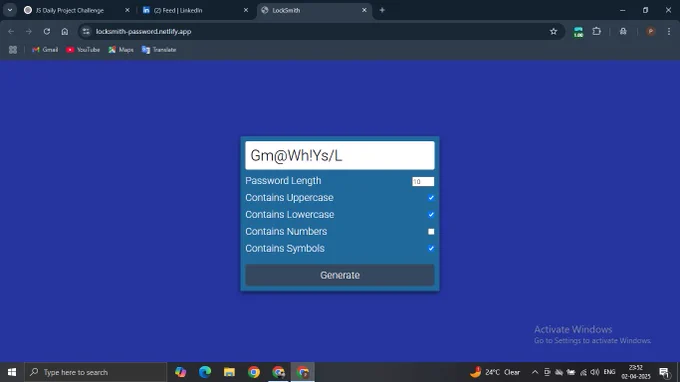Click the incognito-style browser icon
Viewport: 680px width, 382px height.
point(623,32)
